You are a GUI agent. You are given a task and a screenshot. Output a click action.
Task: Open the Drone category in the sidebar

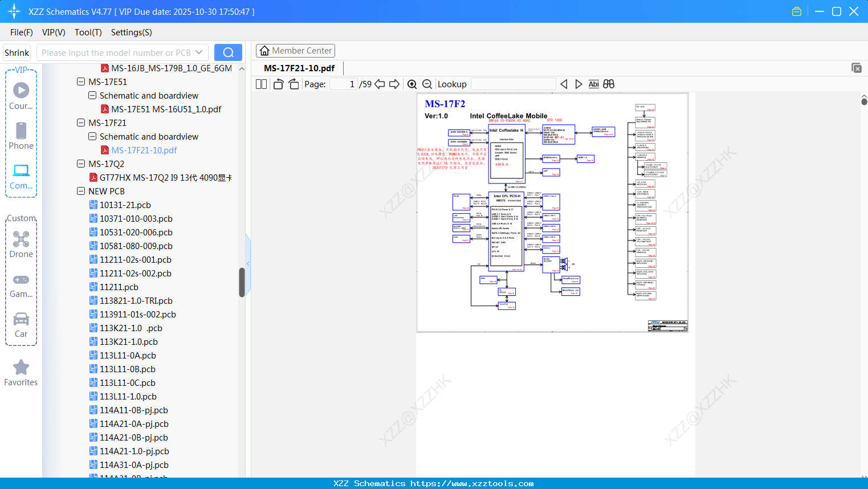21,244
